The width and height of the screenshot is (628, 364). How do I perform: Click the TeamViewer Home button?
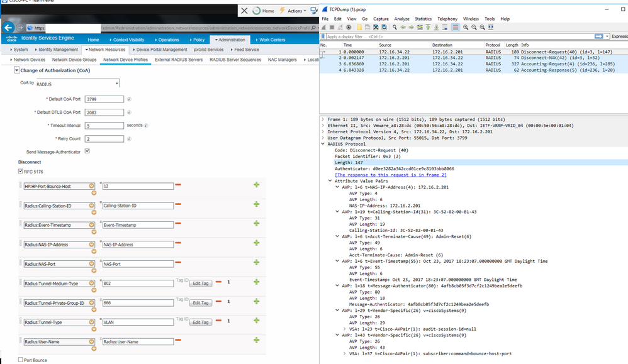pos(264,11)
